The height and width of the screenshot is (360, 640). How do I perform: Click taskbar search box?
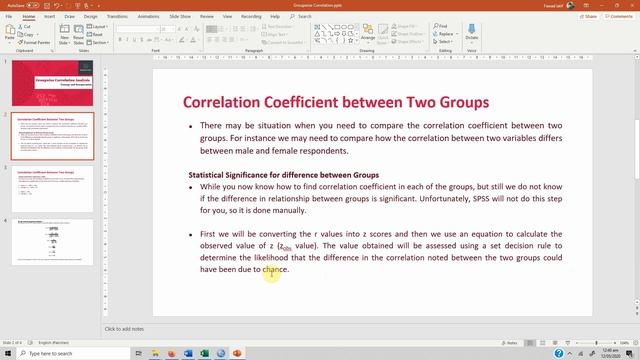73,353
